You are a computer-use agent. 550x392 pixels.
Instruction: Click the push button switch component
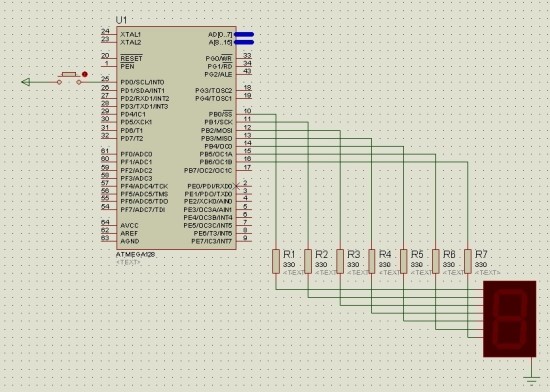[69, 78]
